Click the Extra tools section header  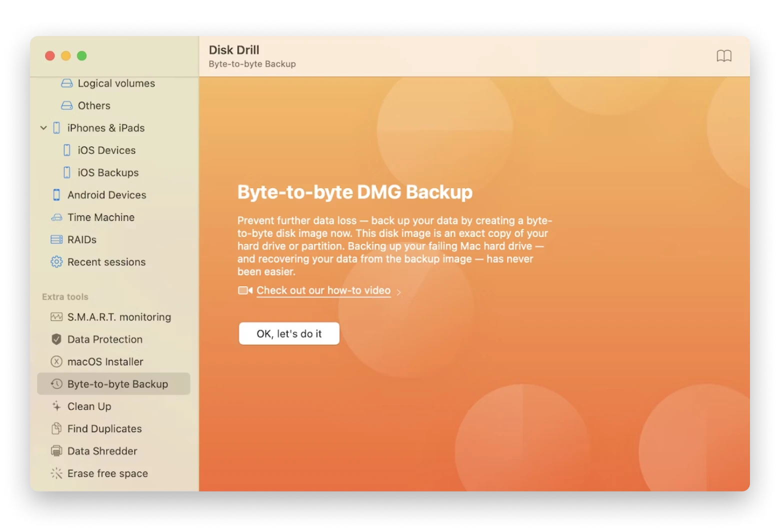[65, 297]
